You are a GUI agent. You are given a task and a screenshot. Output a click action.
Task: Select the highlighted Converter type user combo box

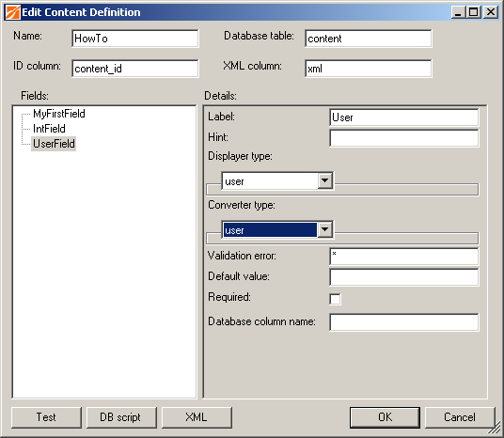(x=277, y=229)
